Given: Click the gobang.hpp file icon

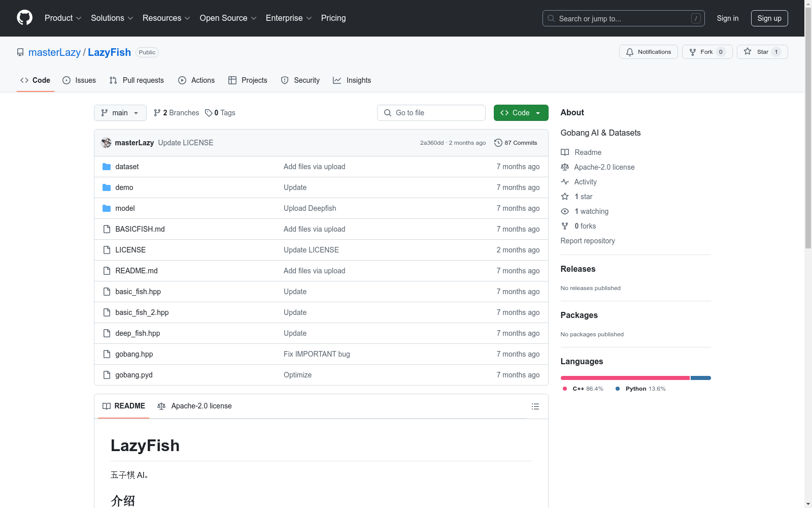Looking at the screenshot, I should click(107, 354).
